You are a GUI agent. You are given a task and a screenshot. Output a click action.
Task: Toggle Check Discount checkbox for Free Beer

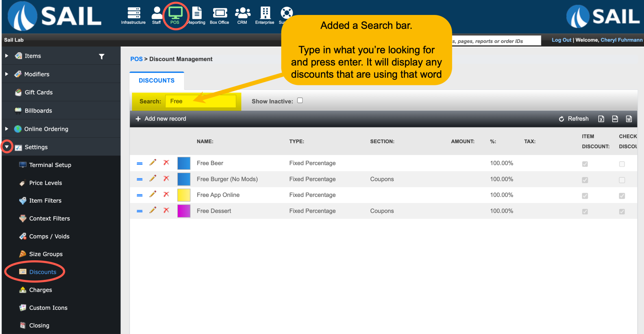pos(622,164)
